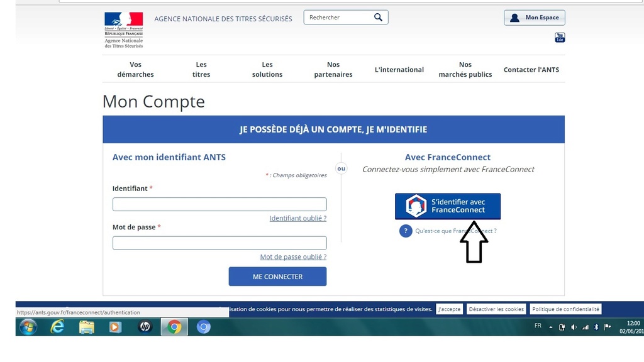
Task: Click Désactiver les cookies button
Action: [496, 309]
